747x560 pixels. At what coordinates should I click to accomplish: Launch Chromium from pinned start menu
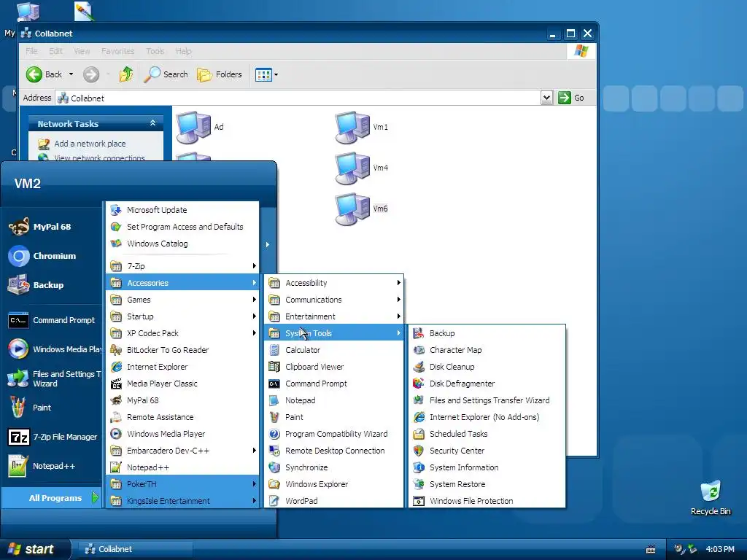52,256
